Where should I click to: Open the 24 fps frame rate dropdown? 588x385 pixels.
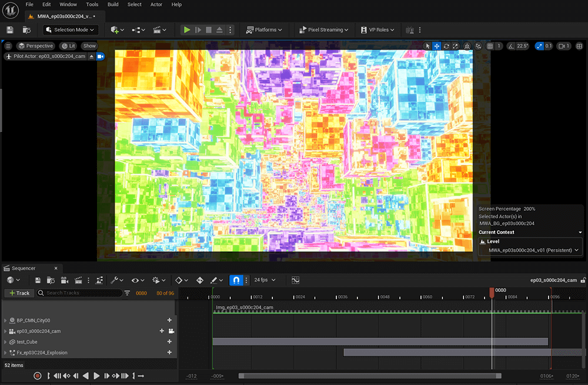pos(265,280)
